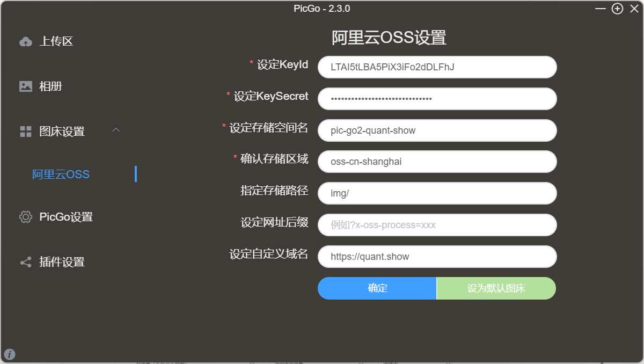Click 设为默认图床 set default button
644x364 pixels.
point(496,288)
